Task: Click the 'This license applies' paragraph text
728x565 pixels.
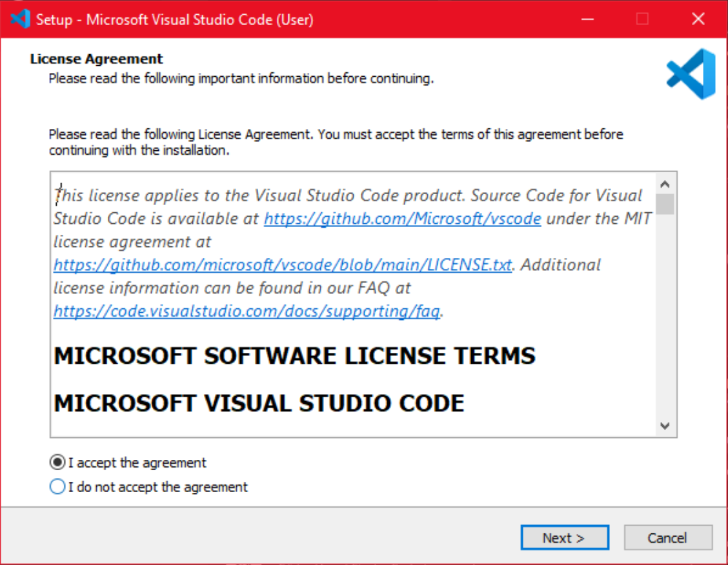Action: click(353, 253)
